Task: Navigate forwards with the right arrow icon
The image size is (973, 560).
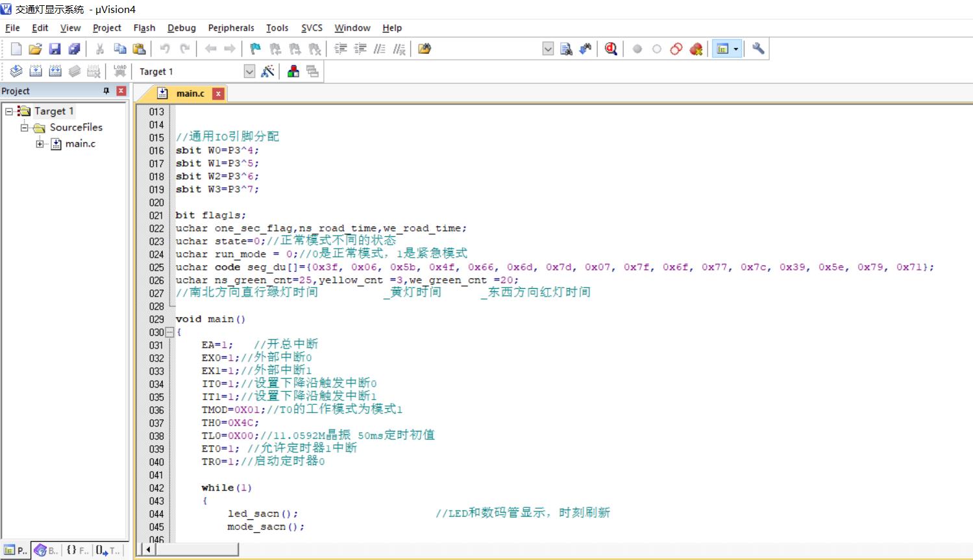Action: click(230, 49)
